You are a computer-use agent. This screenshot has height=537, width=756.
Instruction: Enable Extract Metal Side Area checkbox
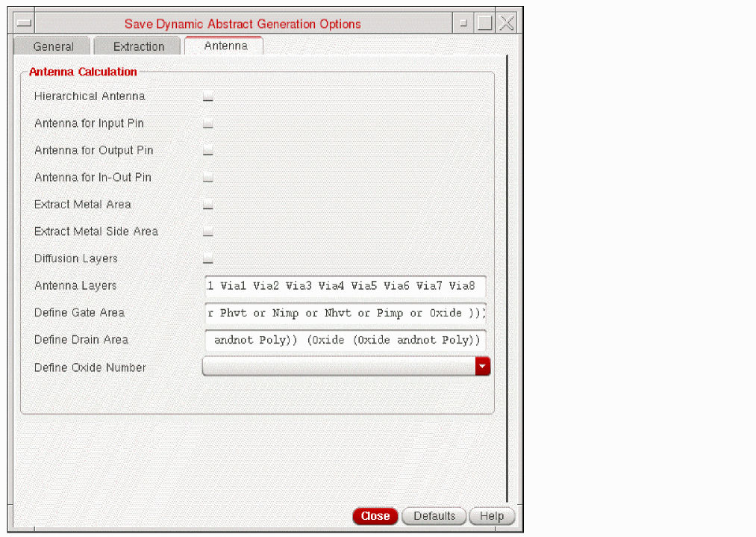207,231
